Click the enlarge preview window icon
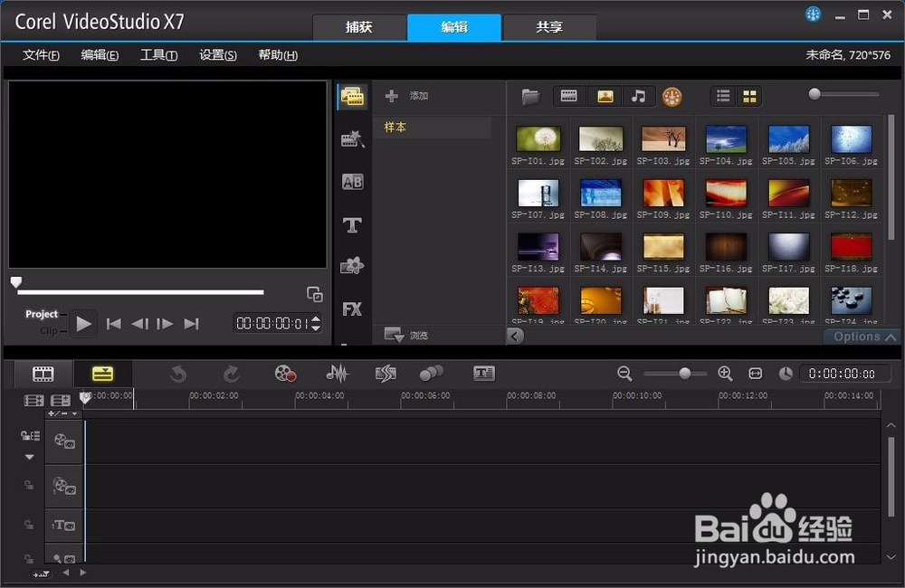The image size is (905, 588). (x=315, y=294)
